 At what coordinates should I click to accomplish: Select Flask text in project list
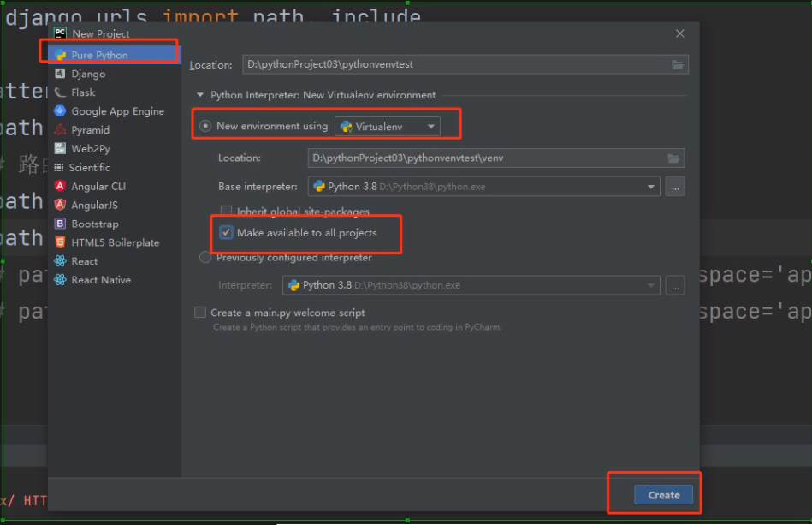tap(83, 92)
